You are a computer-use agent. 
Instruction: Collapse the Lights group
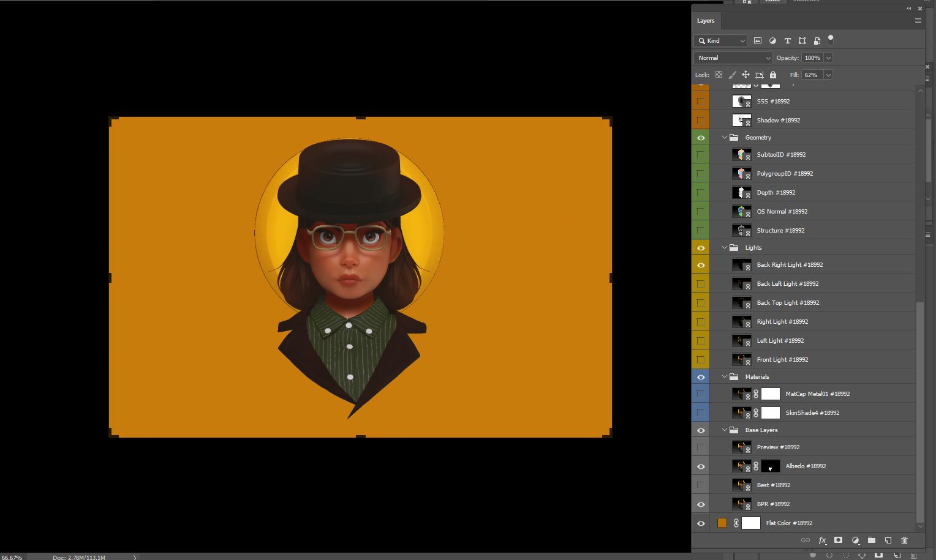725,248
